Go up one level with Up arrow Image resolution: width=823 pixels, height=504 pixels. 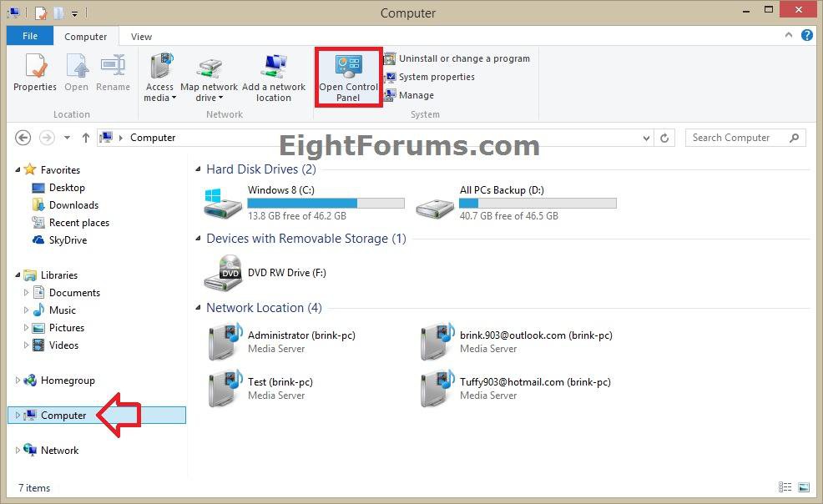[x=85, y=138]
